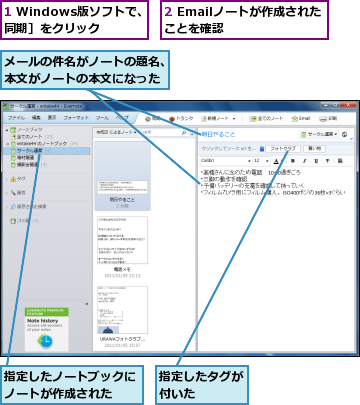
Task: Show all notes via 全てのノート toolbar button
Action: [x=267, y=119]
